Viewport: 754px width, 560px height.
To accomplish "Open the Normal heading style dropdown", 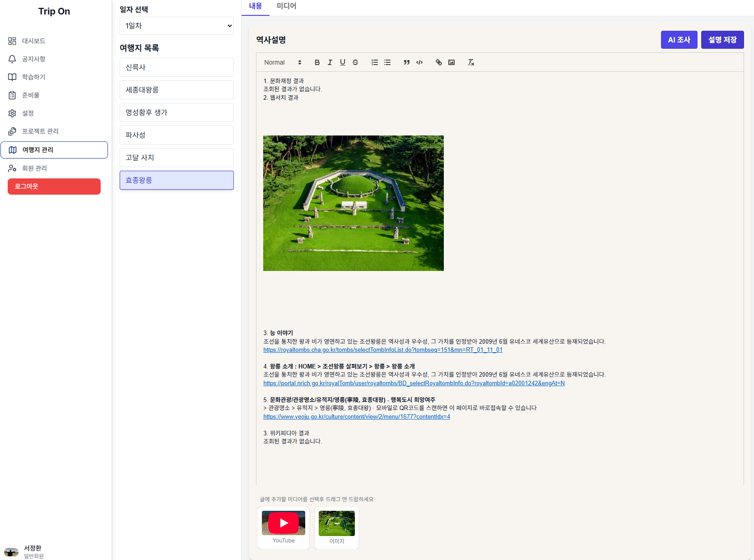I will (282, 62).
